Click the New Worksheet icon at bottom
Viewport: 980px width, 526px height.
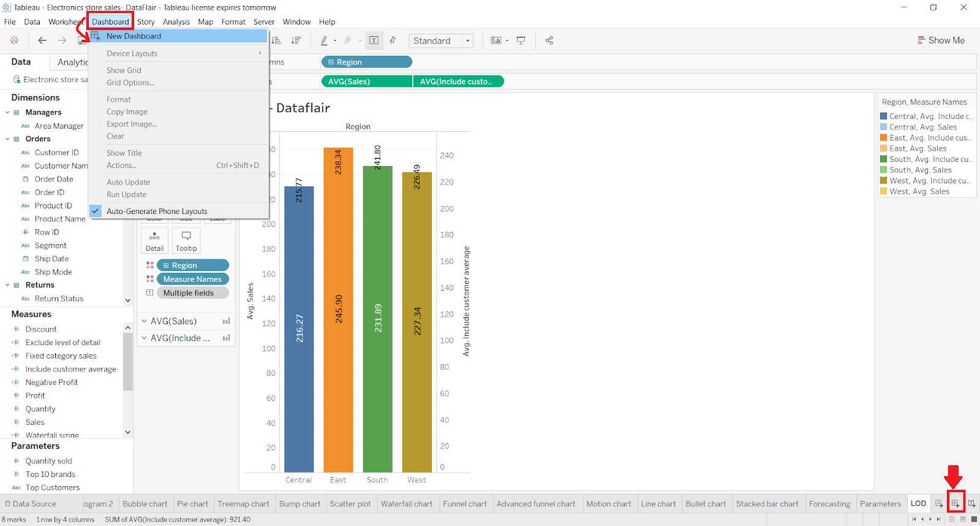(x=939, y=504)
